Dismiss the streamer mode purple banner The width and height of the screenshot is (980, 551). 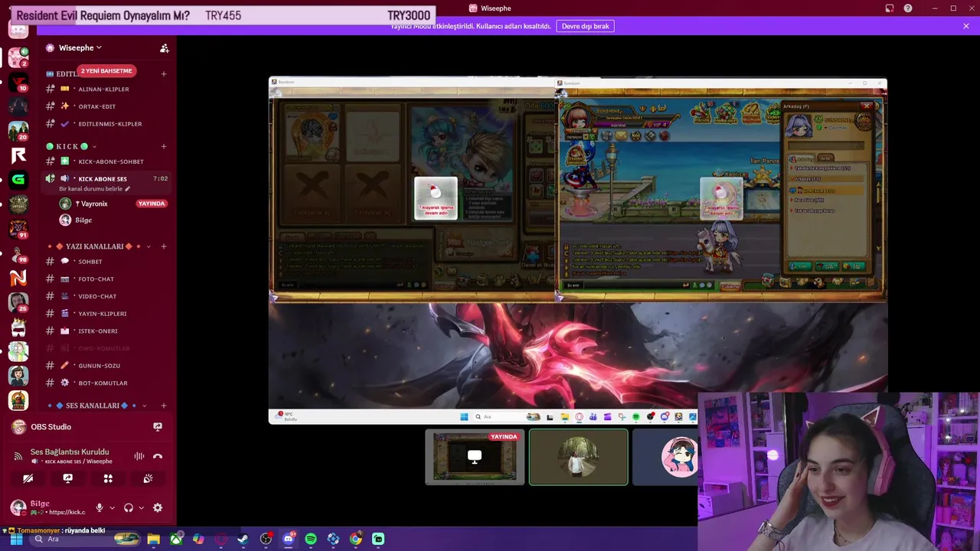tap(966, 26)
